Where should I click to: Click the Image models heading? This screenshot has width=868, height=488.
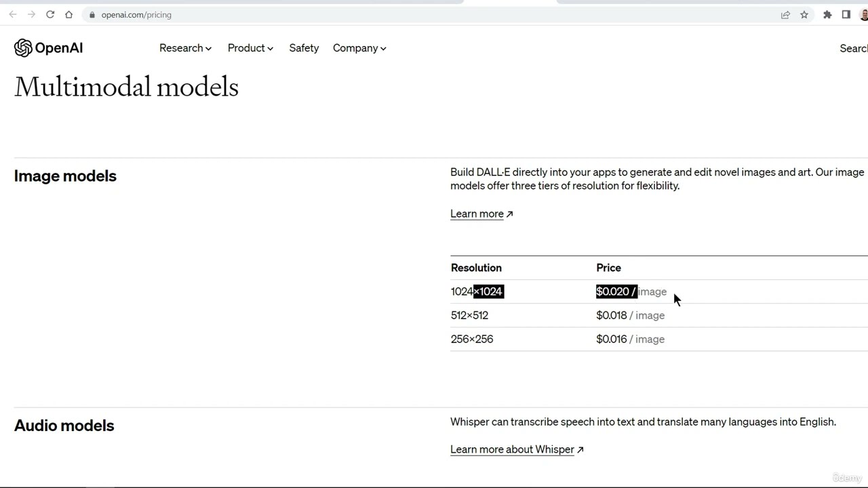[65, 176]
